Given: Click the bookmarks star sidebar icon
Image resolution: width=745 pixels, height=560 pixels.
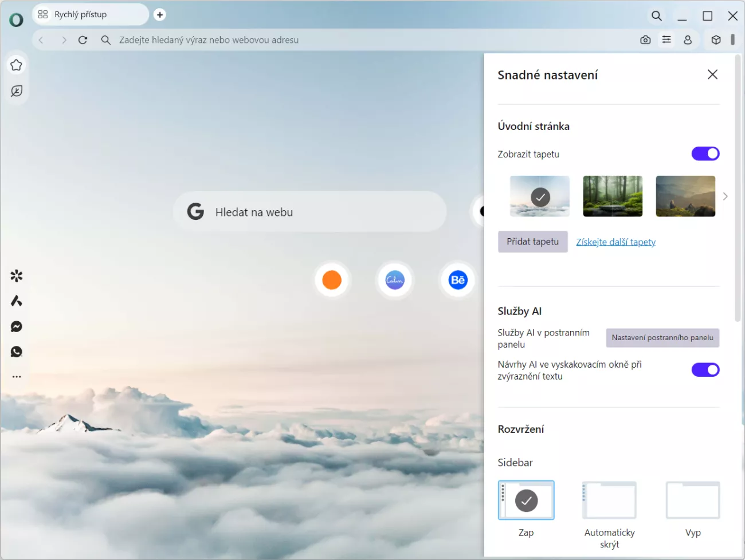Looking at the screenshot, I should [17, 65].
